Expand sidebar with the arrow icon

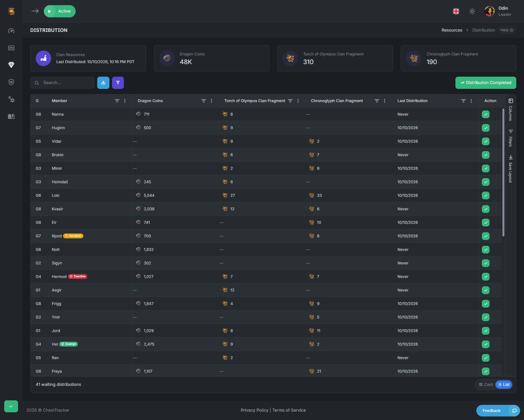[x=35, y=11]
